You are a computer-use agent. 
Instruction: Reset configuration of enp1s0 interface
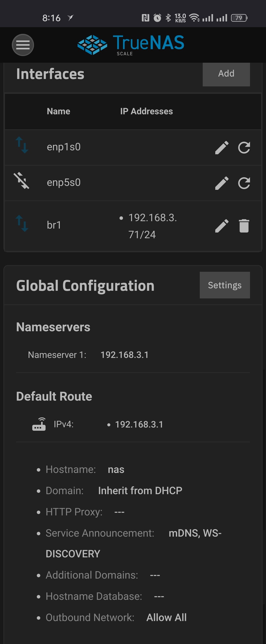[244, 148]
